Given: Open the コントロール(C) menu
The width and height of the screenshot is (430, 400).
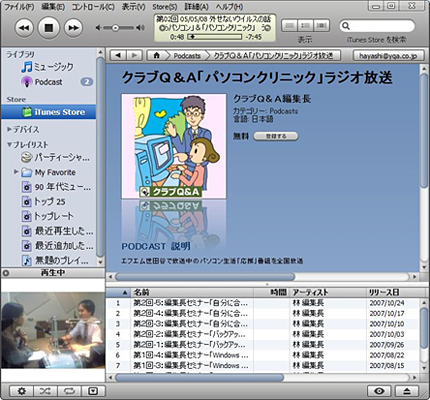Looking at the screenshot, I should click(93, 7).
